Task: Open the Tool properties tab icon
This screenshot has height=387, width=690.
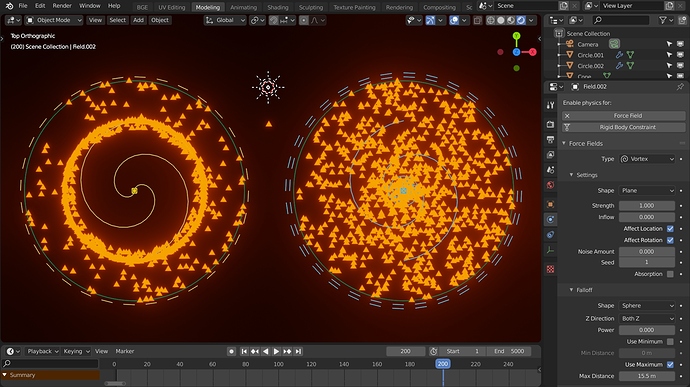Action: pos(550,105)
